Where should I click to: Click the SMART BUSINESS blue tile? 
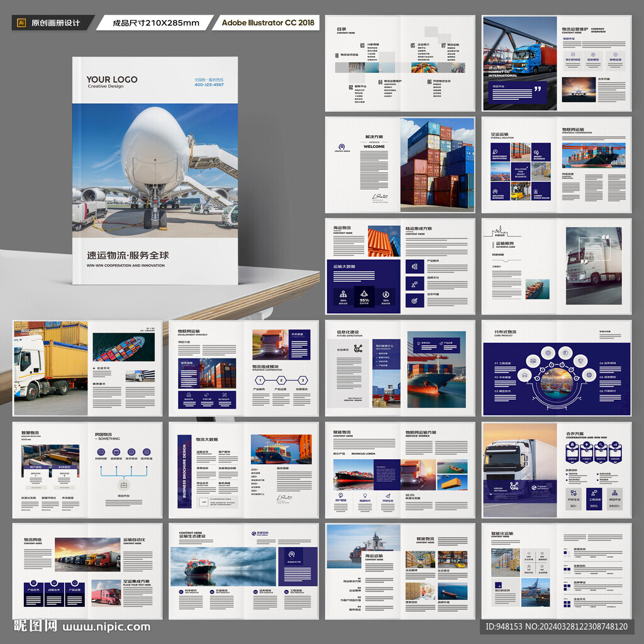tap(541, 152)
